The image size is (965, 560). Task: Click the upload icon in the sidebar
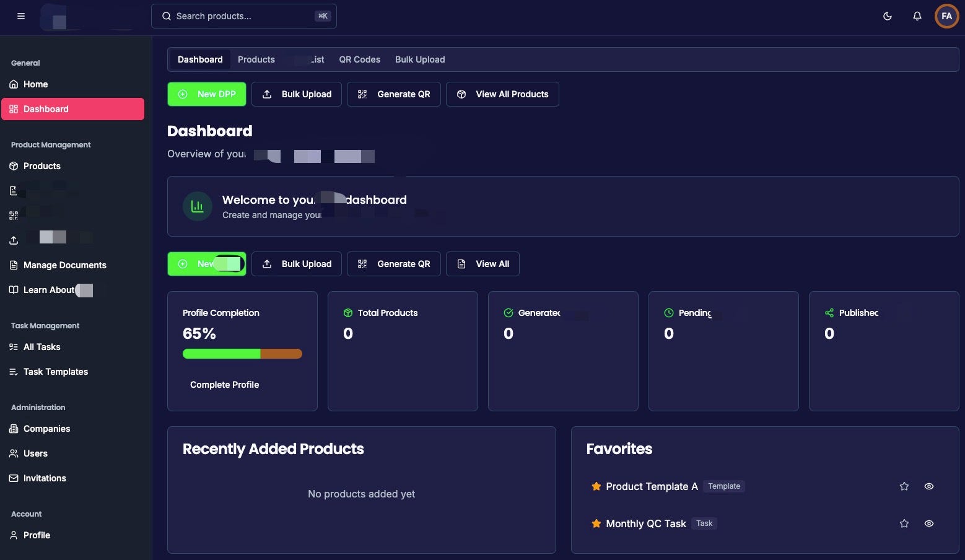14,240
